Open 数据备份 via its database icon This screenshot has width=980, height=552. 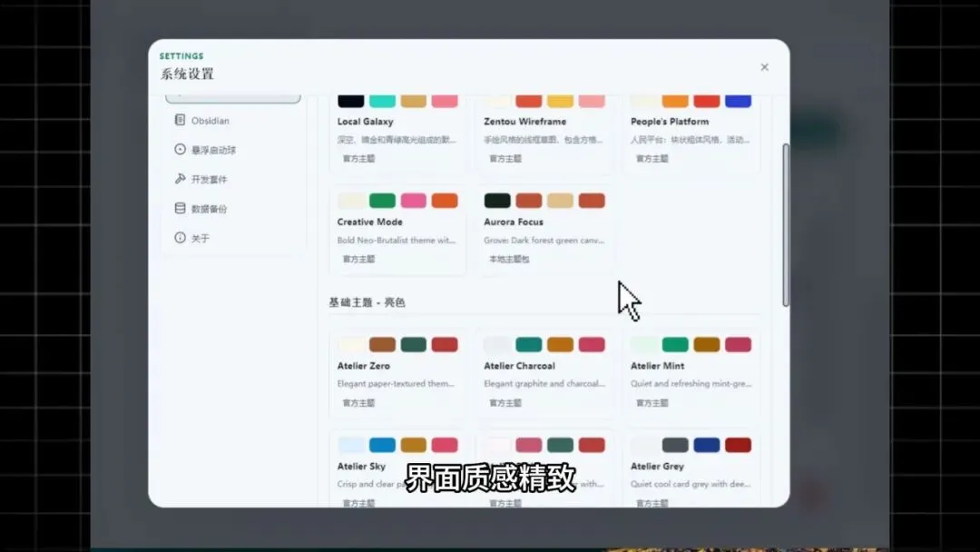click(x=180, y=208)
